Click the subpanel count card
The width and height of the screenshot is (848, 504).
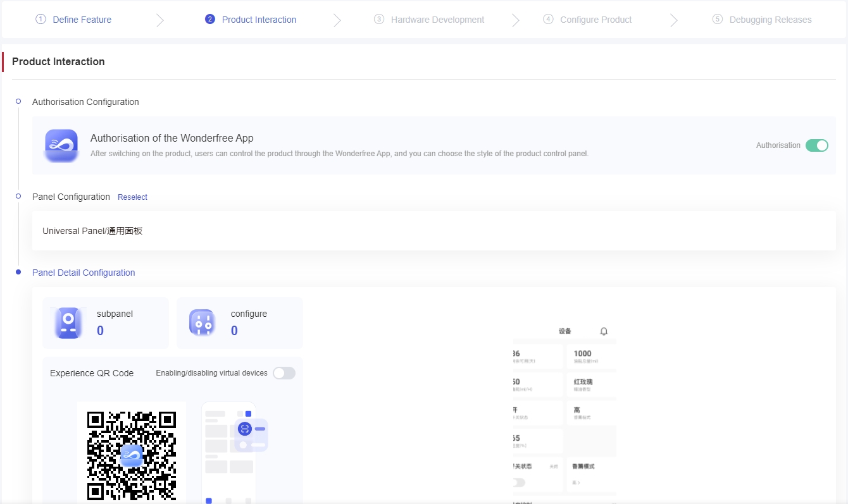point(106,323)
